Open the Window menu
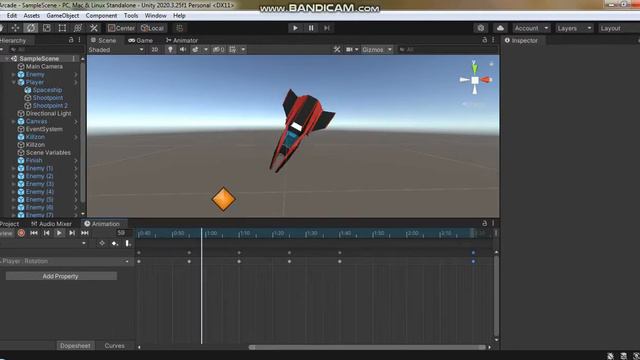This screenshot has height=360, width=640. pos(156,16)
